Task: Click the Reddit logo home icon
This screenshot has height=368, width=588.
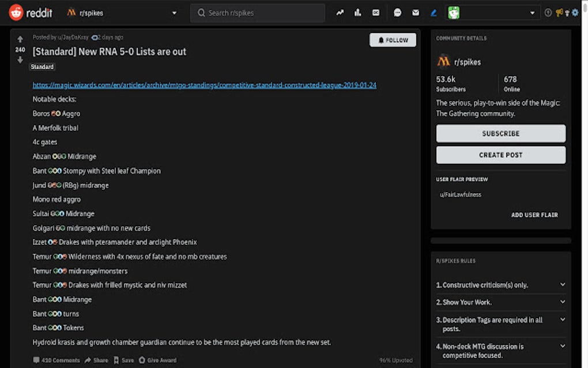Action: (16, 12)
